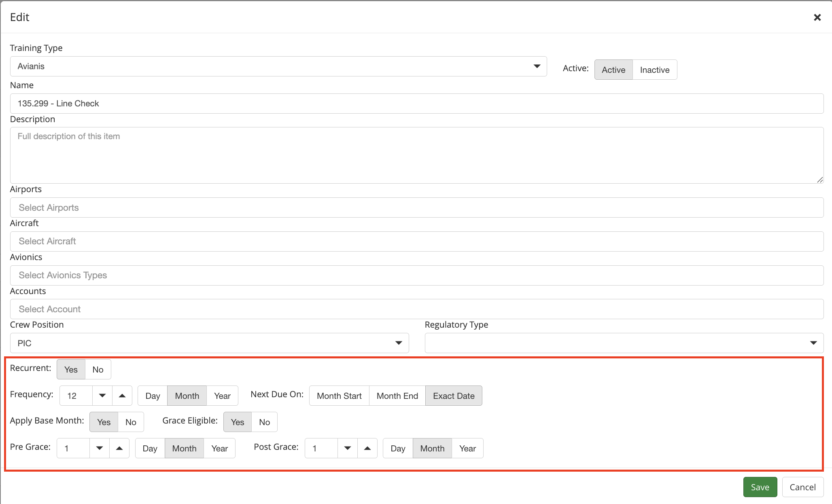The image size is (832, 504).
Task: Choose Year as Frequency unit
Action: (222, 396)
